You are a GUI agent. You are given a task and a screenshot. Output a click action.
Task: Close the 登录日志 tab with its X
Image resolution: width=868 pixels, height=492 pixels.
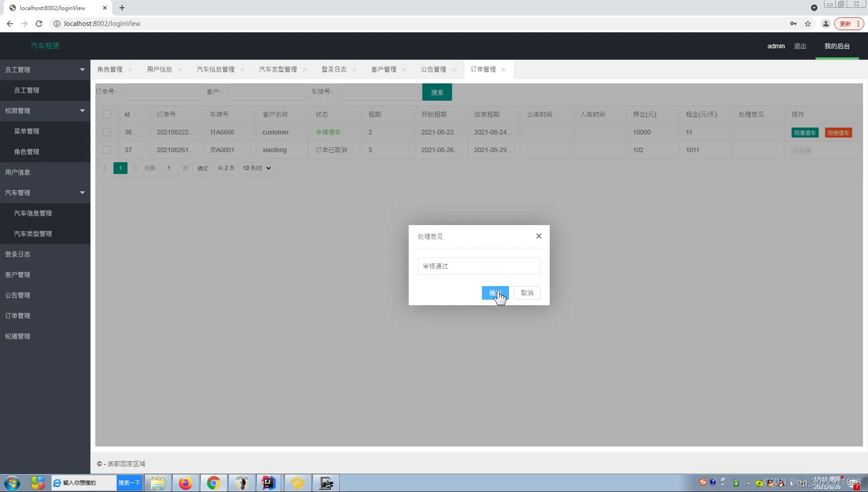click(354, 70)
